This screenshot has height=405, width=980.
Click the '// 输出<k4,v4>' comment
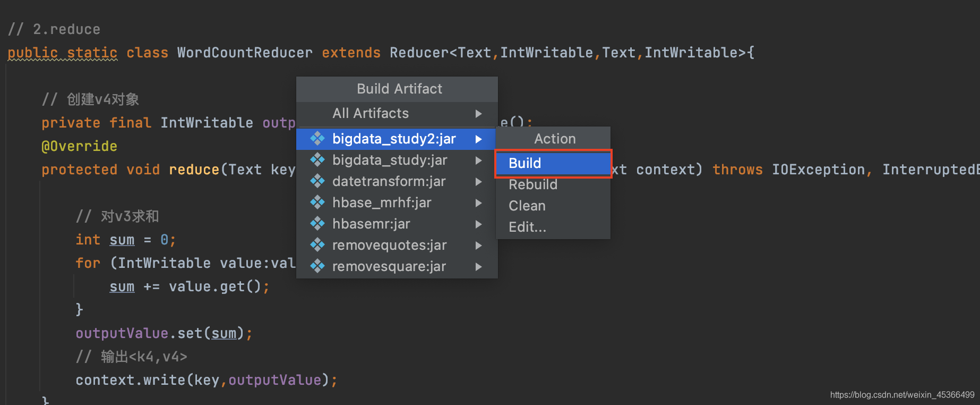click(131, 357)
